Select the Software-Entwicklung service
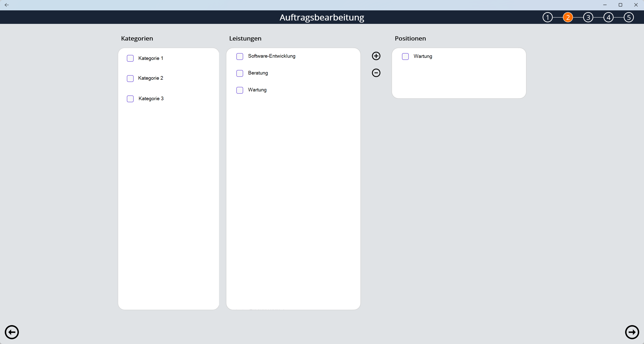The image size is (644, 344). point(240,57)
